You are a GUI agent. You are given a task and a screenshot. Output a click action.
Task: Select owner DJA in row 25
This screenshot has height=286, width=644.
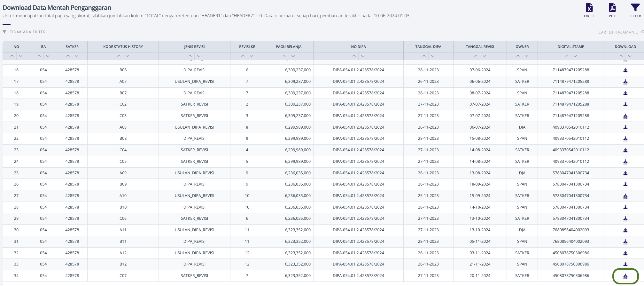522,173
